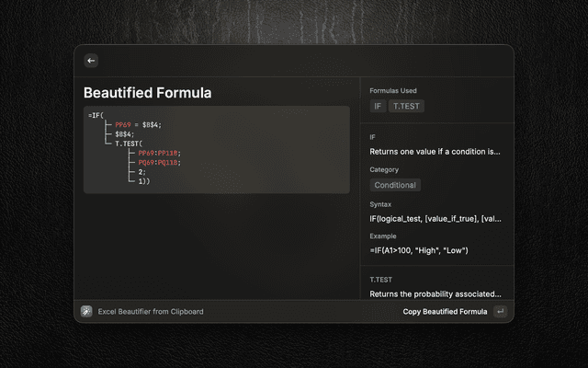This screenshot has height=368, width=588.
Task: Click the PP69:PP118 range line
Action: pyautogui.click(x=159, y=153)
